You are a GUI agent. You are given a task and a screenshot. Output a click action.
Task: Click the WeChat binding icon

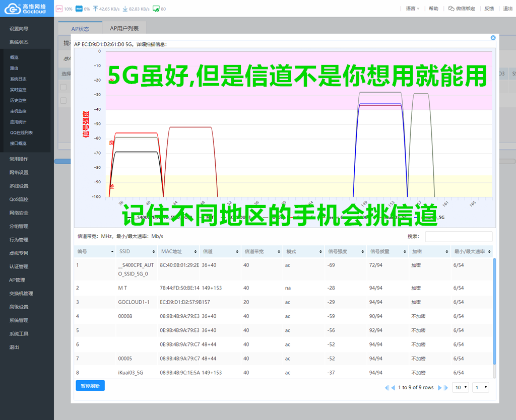point(451,9)
